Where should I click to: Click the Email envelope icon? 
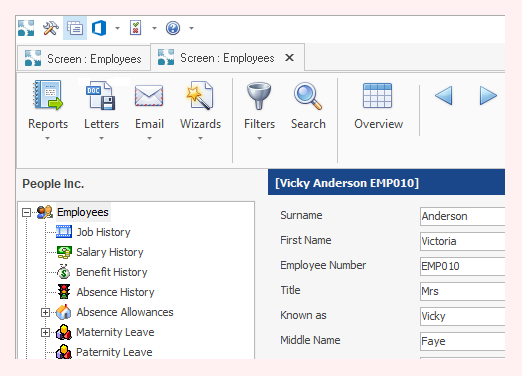click(149, 95)
